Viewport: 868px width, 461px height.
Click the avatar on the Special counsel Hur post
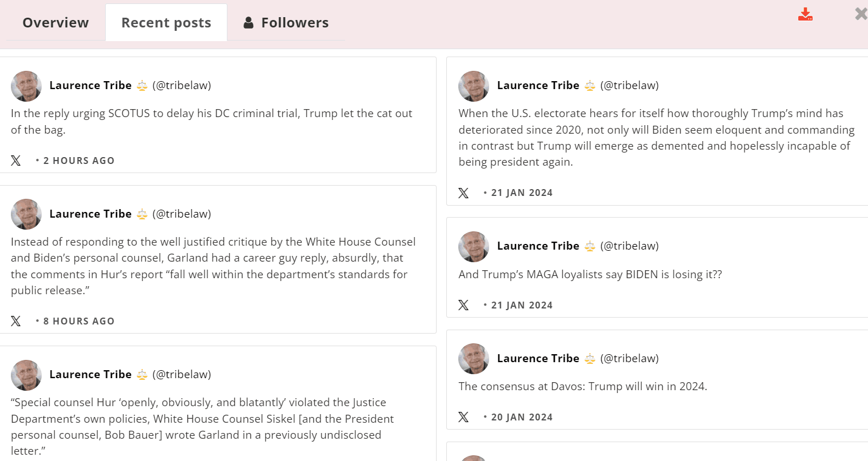(x=26, y=375)
